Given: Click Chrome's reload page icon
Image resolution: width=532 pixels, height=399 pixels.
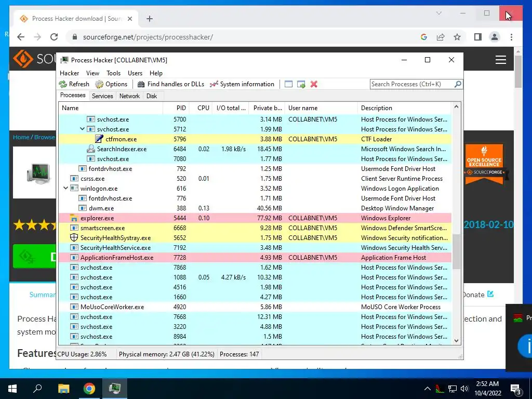Looking at the screenshot, I should tap(54, 37).
